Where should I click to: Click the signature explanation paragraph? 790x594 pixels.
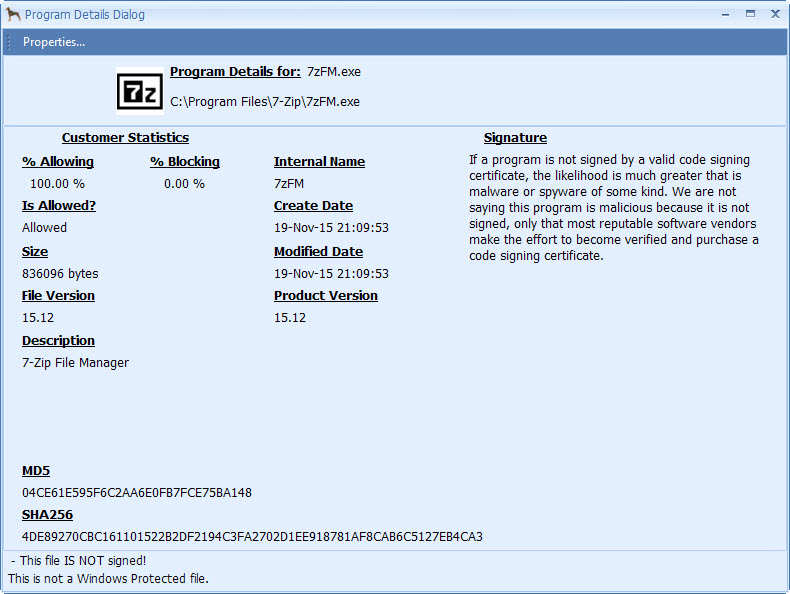pyautogui.click(x=614, y=208)
